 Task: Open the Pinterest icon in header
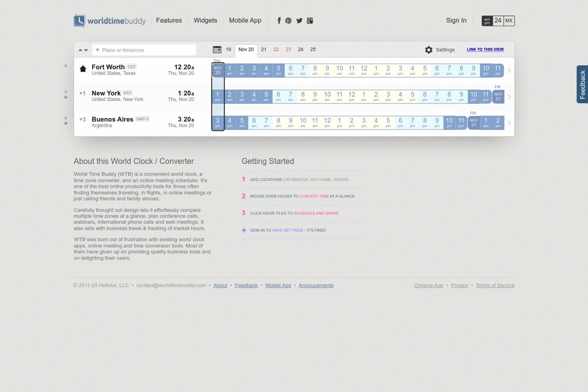click(x=288, y=21)
